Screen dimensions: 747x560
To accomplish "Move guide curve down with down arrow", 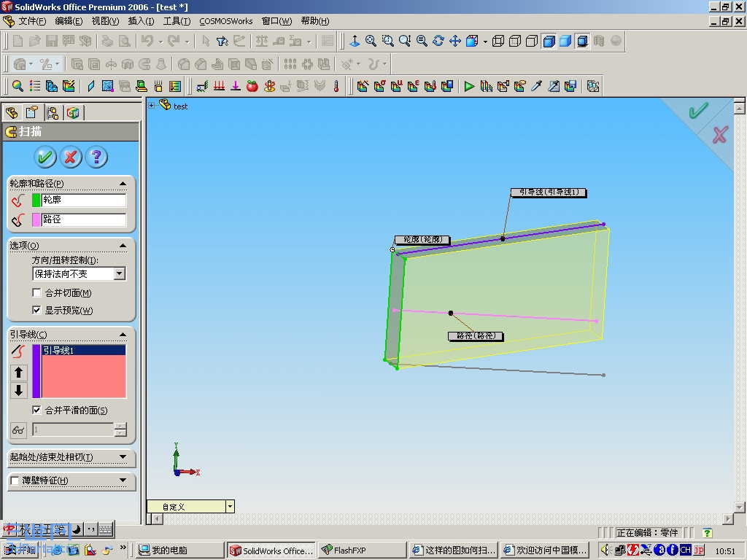I will pos(18,390).
